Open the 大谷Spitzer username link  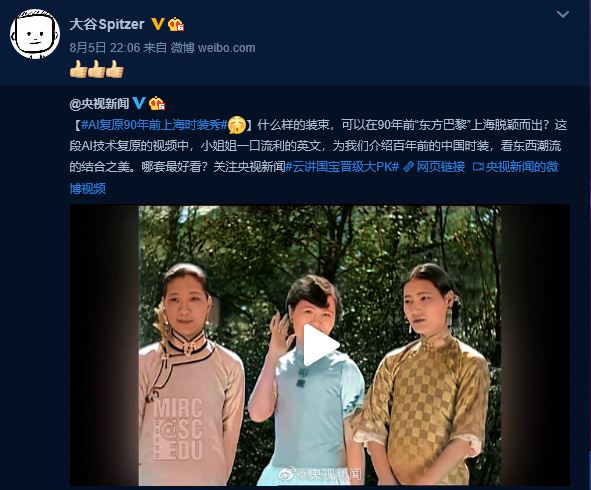pos(107,24)
